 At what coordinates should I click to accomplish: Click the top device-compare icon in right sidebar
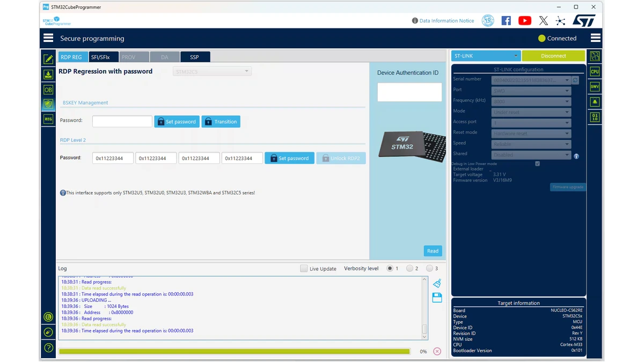(x=595, y=56)
